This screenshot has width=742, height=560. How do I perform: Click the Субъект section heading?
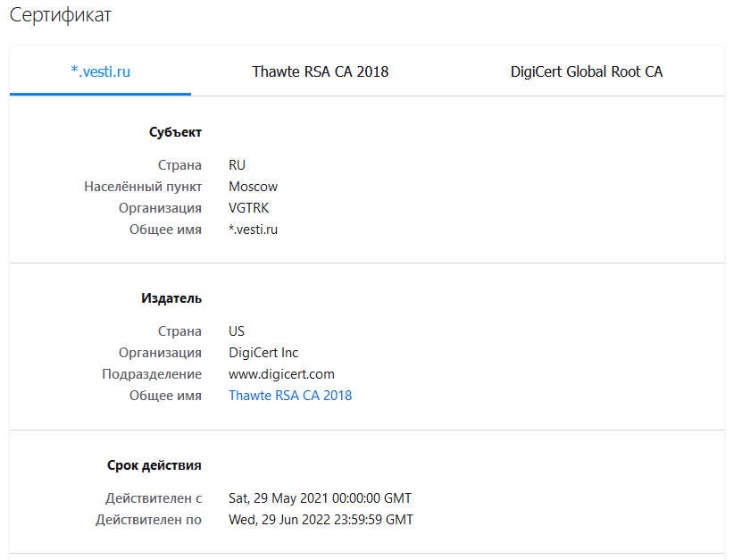175,132
